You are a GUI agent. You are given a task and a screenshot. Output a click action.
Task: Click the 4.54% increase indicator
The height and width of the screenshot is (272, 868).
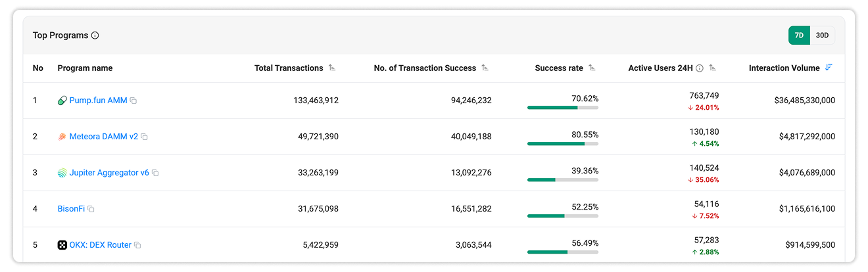[706, 144]
